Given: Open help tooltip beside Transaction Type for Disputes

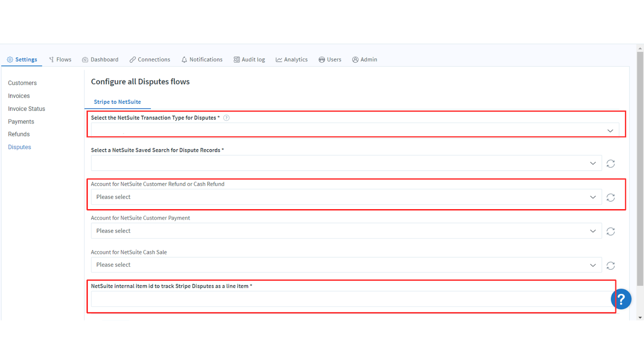Looking at the screenshot, I should click(x=227, y=118).
